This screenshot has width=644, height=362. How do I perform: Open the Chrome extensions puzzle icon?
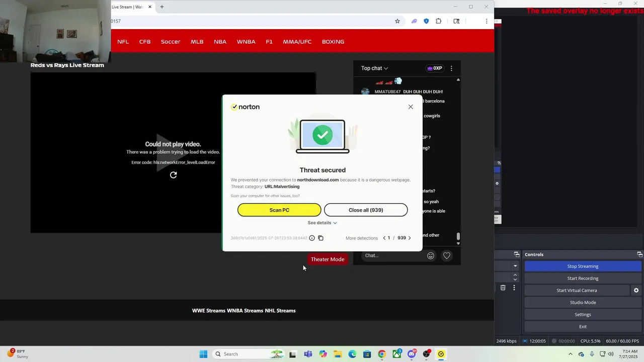439,21
